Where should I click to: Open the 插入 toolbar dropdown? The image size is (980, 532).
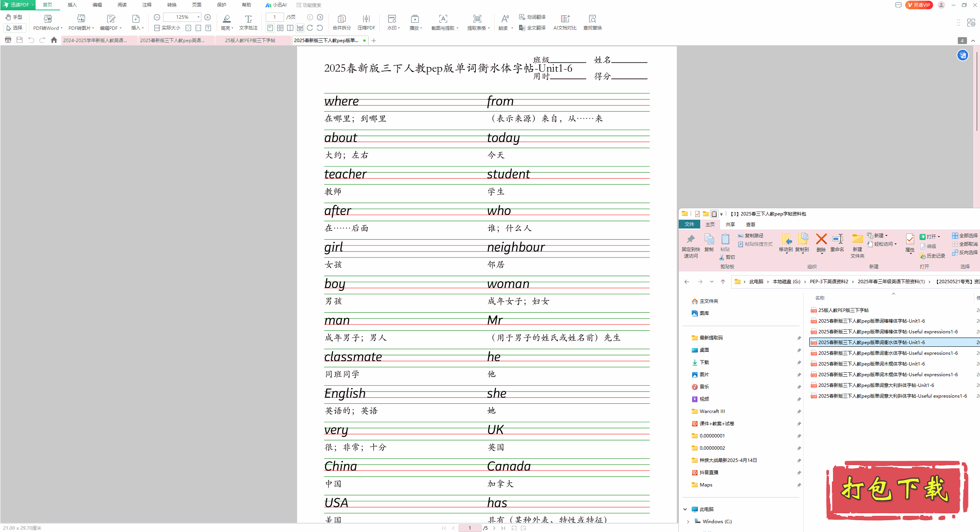(137, 23)
